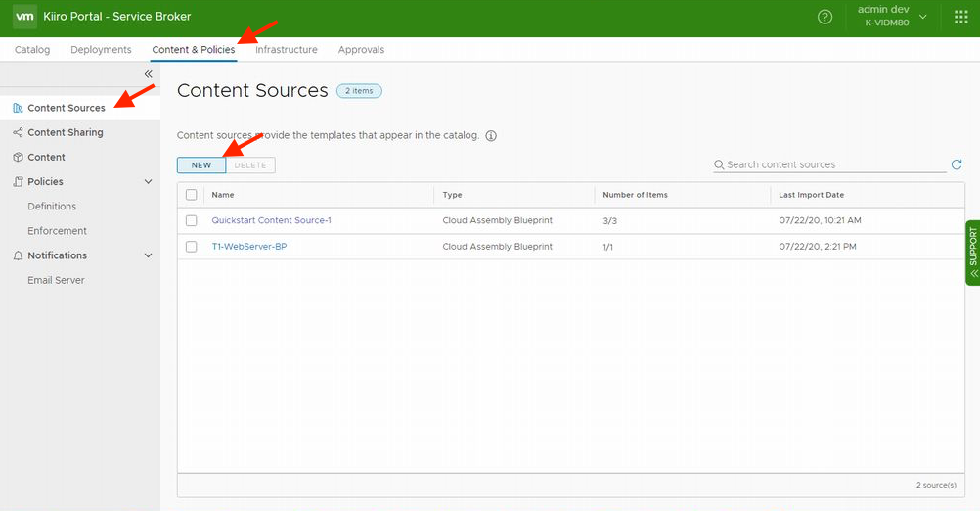This screenshot has width=980, height=511.
Task: Refresh the content sources list
Action: tap(957, 164)
